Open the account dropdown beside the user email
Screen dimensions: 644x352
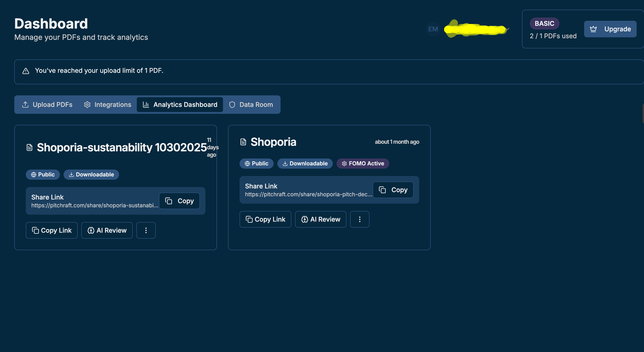507,29
